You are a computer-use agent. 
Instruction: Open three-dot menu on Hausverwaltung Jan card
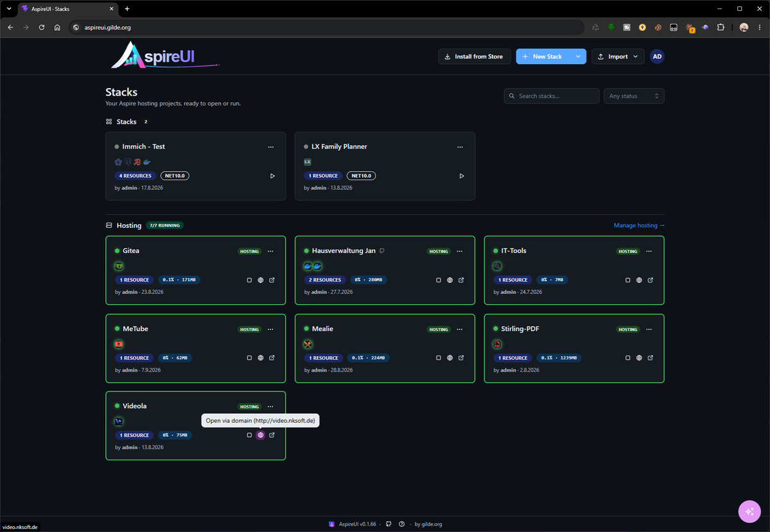(460, 252)
